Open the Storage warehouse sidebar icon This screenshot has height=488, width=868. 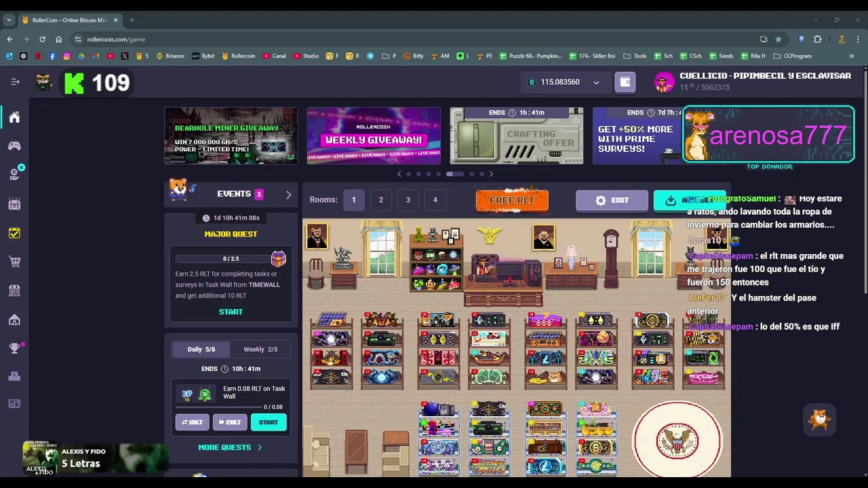coord(14,319)
